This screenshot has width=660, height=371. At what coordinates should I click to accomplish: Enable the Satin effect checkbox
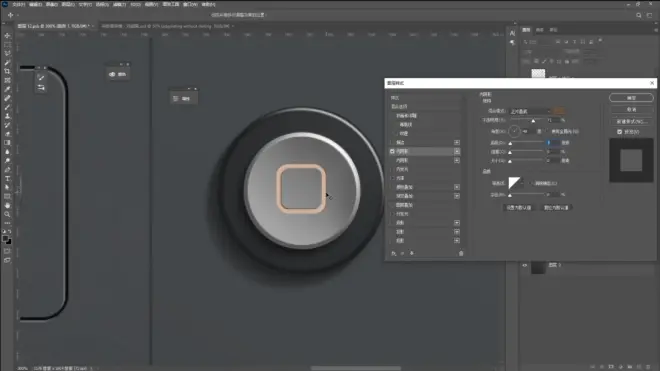(392, 178)
